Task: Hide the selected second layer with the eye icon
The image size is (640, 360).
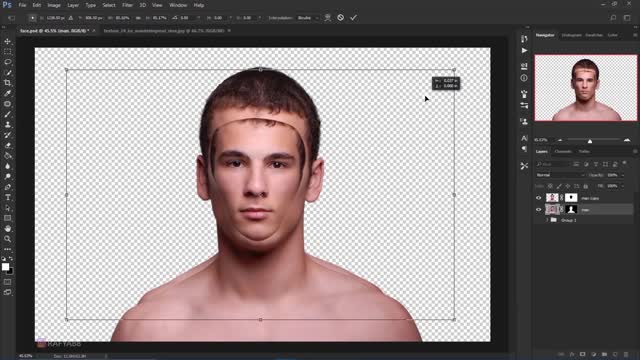Action: pos(538,209)
